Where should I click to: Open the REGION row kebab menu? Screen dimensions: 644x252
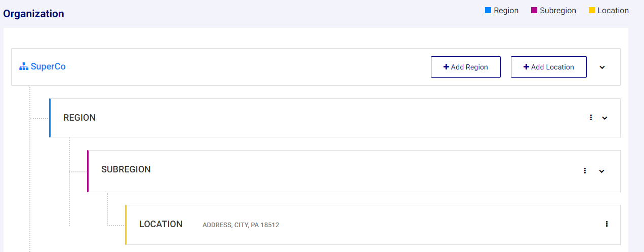click(591, 118)
